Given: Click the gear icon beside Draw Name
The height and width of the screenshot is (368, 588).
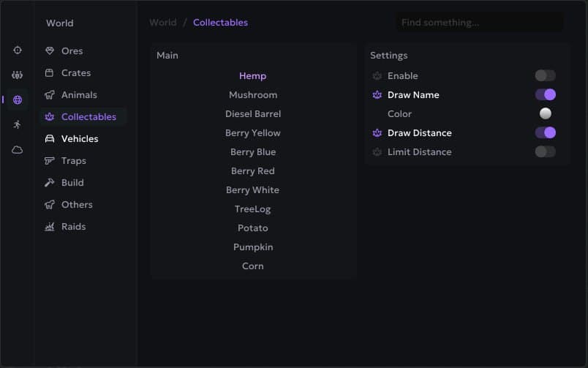Looking at the screenshot, I should click(377, 95).
